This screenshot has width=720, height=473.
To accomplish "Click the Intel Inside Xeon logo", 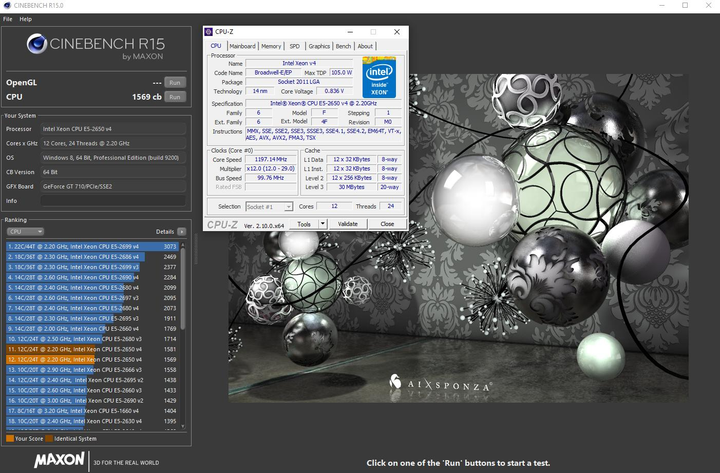I will click(x=379, y=77).
